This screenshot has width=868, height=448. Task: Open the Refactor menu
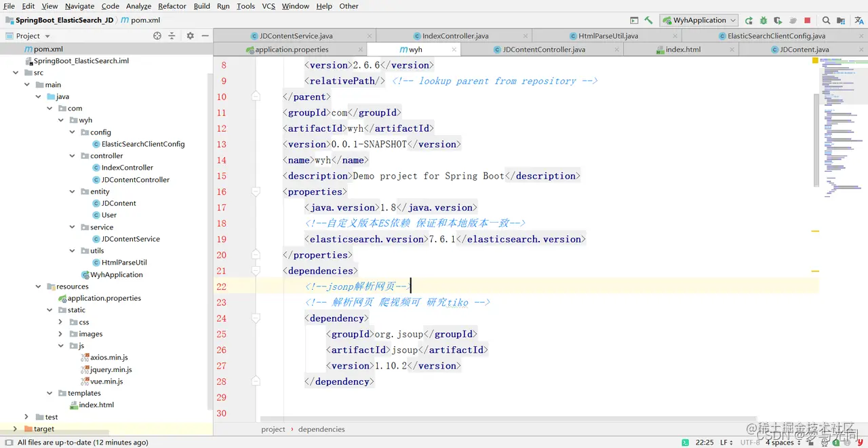[172, 6]
